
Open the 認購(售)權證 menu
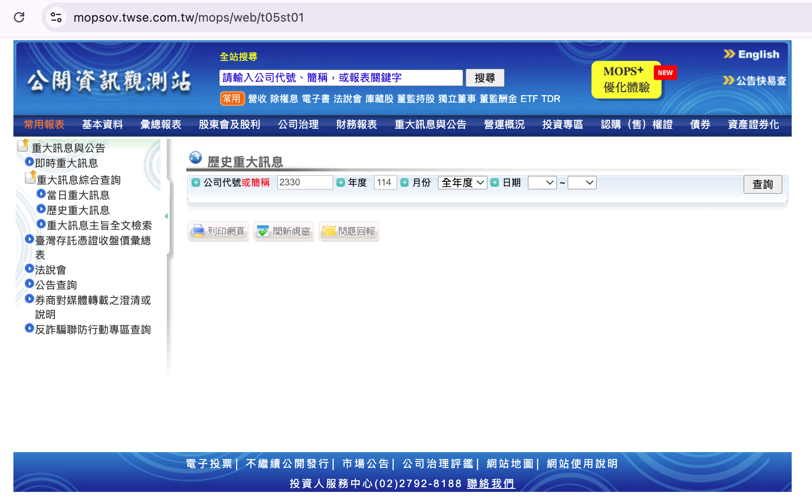637,124
